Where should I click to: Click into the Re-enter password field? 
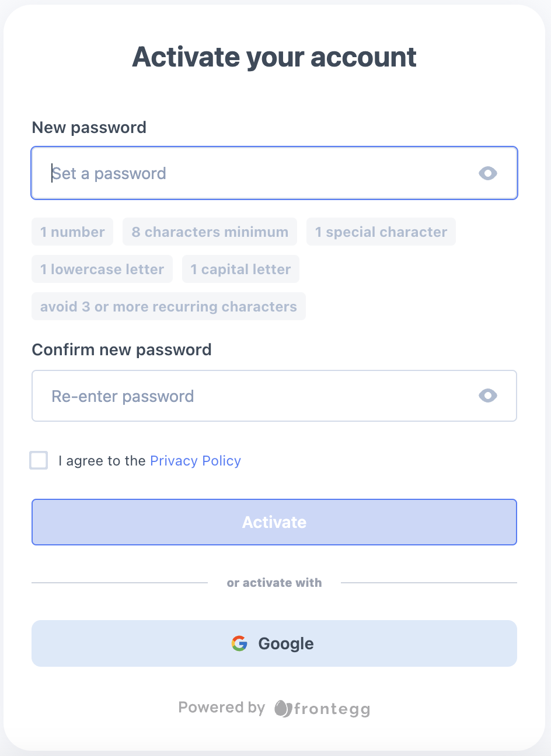[x=257, y=396]
